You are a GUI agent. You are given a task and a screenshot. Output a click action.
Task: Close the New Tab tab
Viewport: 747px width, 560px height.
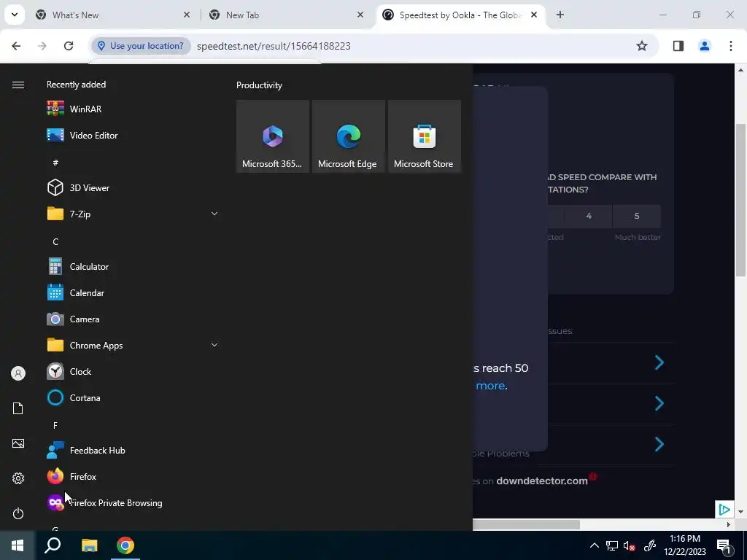pyautogui.click(x=360, y=15)
